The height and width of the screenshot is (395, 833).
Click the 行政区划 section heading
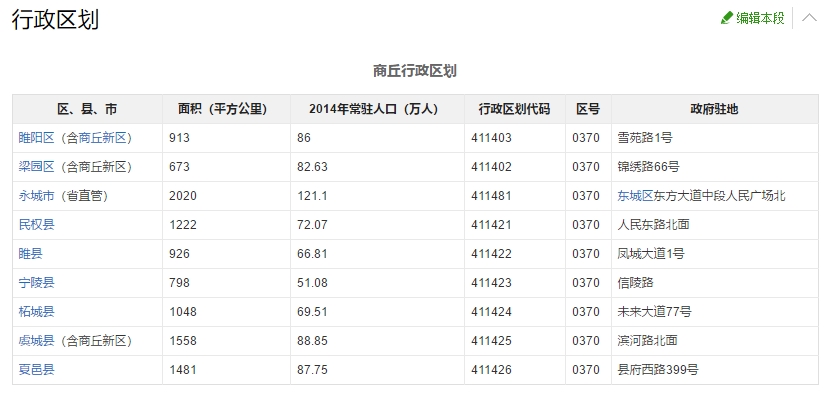coord(55,20)
